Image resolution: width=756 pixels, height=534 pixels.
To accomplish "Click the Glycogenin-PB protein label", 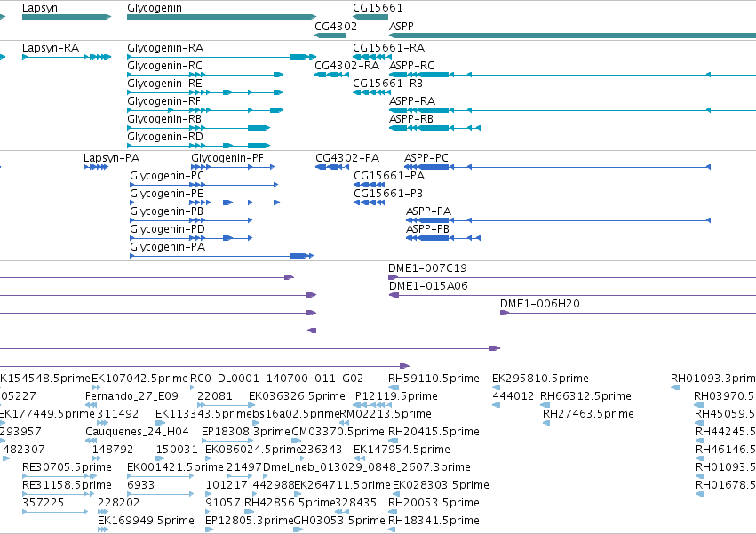I will coord(166,211).
